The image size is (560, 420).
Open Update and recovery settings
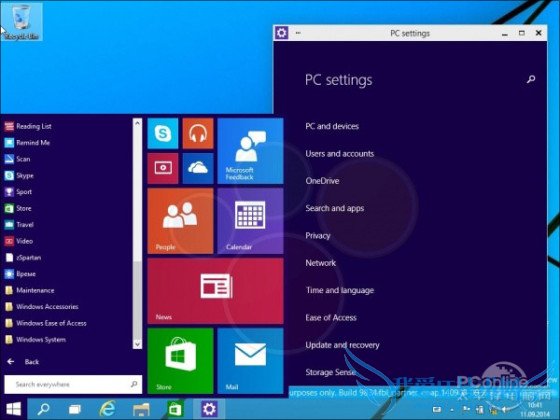(342, 345)
